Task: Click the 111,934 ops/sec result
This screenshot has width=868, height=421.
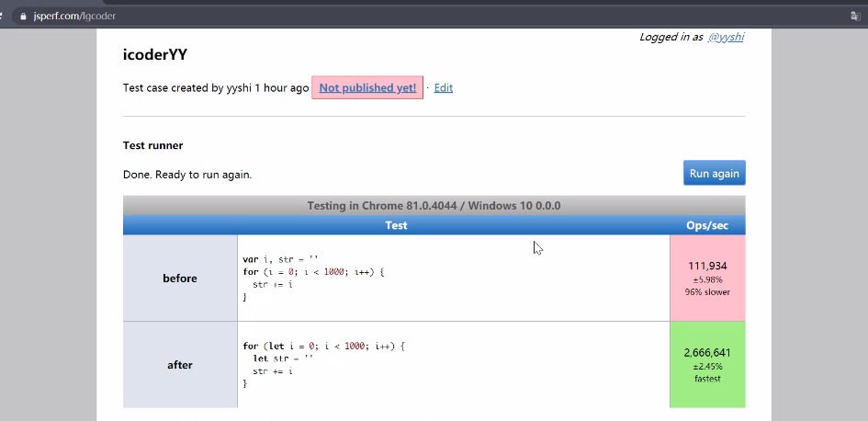Action: 707,266
